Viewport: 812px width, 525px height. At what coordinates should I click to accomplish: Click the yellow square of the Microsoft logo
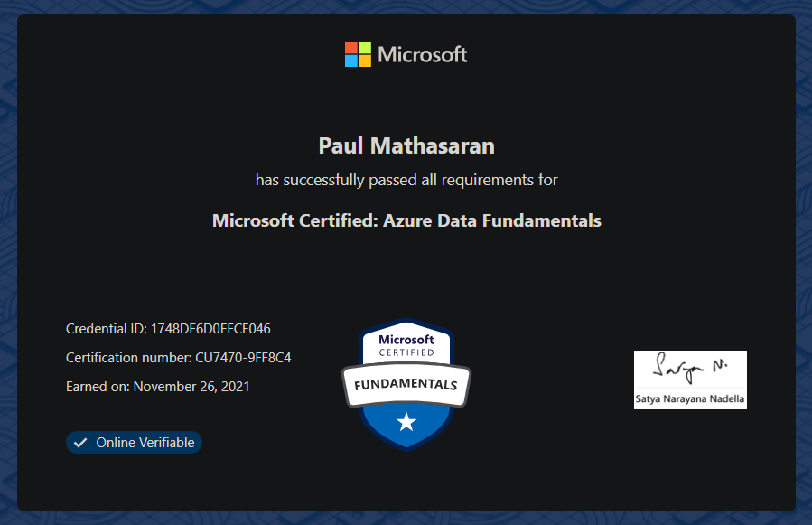tap(364, 61)
